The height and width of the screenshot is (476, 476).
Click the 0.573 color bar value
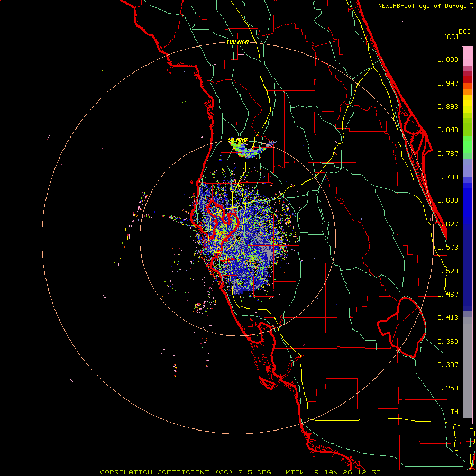coord(448,248)
